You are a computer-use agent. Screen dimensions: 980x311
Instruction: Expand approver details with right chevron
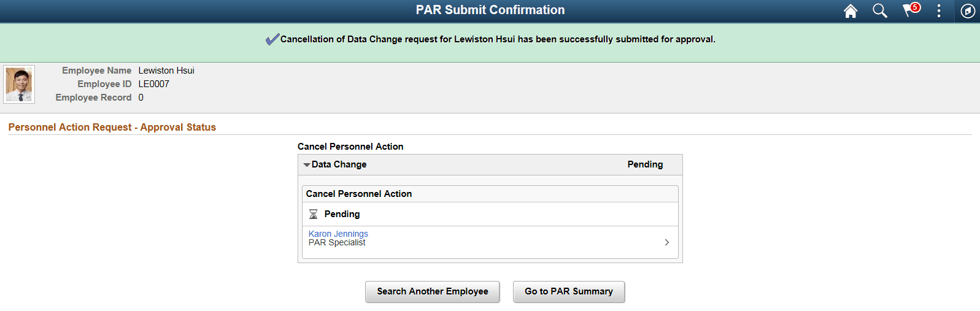tap(666, 242)
